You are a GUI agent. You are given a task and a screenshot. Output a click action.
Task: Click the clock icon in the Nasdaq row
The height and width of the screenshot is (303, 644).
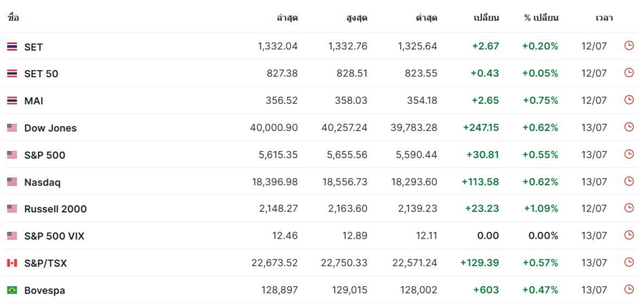pyautogui.click(x=629, y=181)
